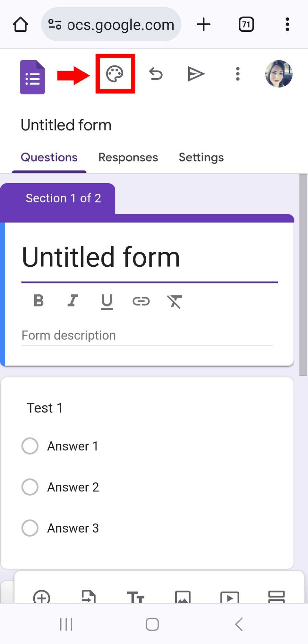
Task: Select the Answer 1 radio button
Action: click(30, 446)
